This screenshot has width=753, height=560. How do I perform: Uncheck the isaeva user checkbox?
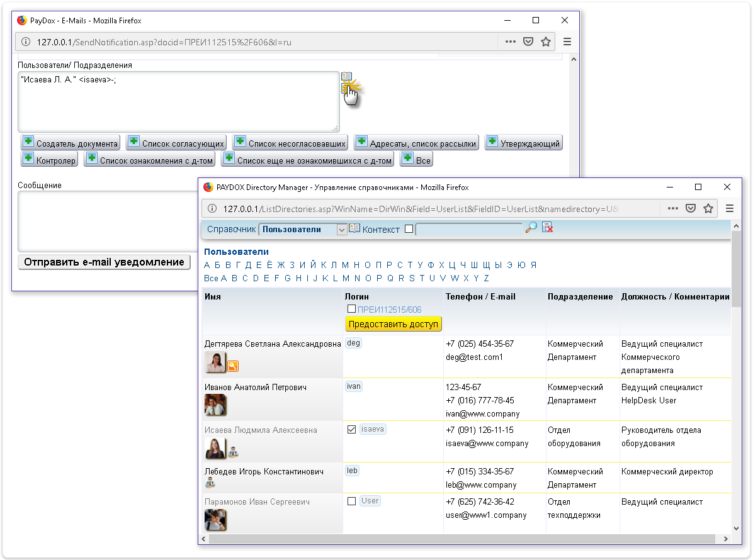click(x=352, y=429)
